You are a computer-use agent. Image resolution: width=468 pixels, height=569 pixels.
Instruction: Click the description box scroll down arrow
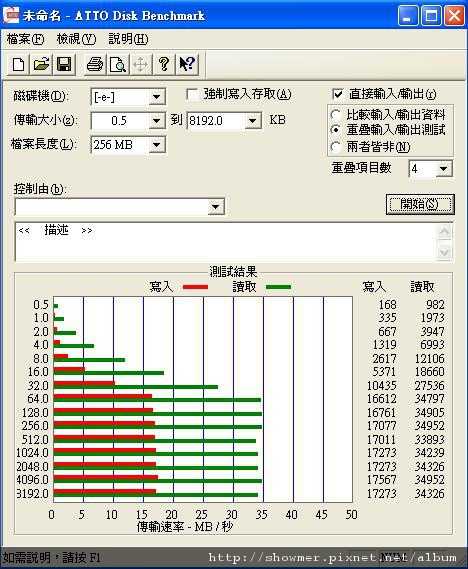[445, 252]
